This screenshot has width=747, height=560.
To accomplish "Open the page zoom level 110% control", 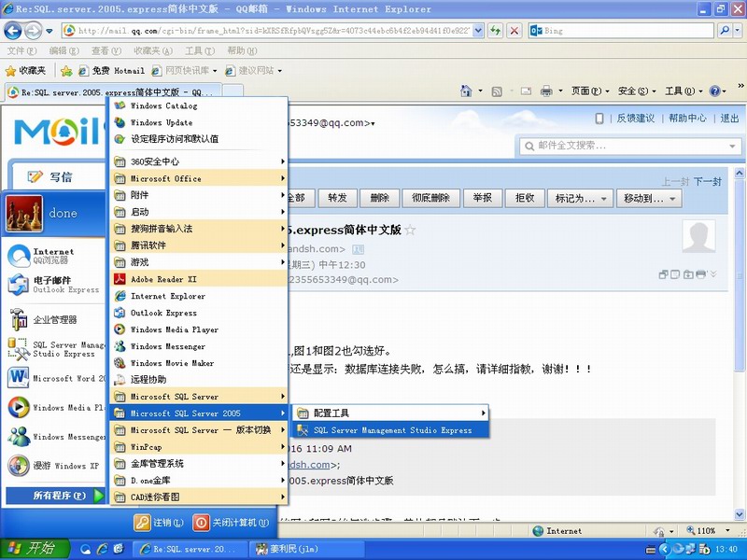I will [x=712, y=531].
